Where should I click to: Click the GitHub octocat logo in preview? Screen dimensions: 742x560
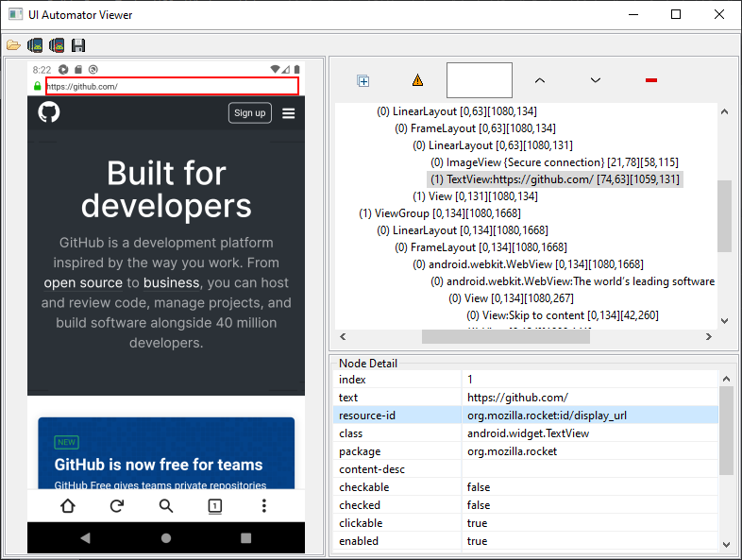point(49,112)
